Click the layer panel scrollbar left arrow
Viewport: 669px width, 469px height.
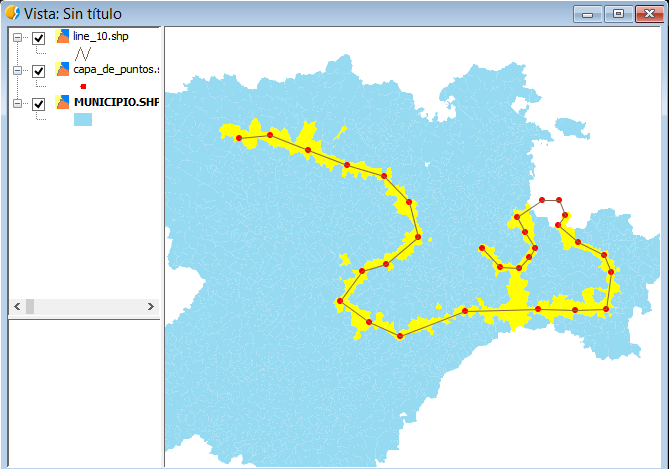[16, 306]
